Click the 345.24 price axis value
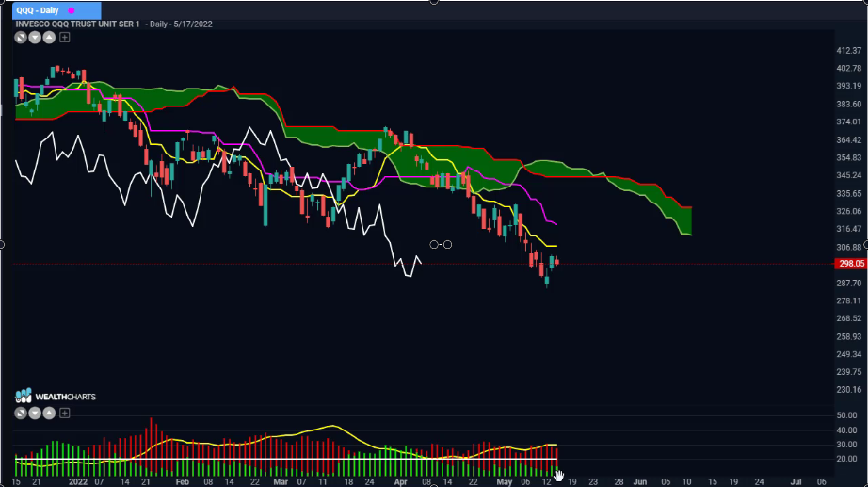 point(848,175)
